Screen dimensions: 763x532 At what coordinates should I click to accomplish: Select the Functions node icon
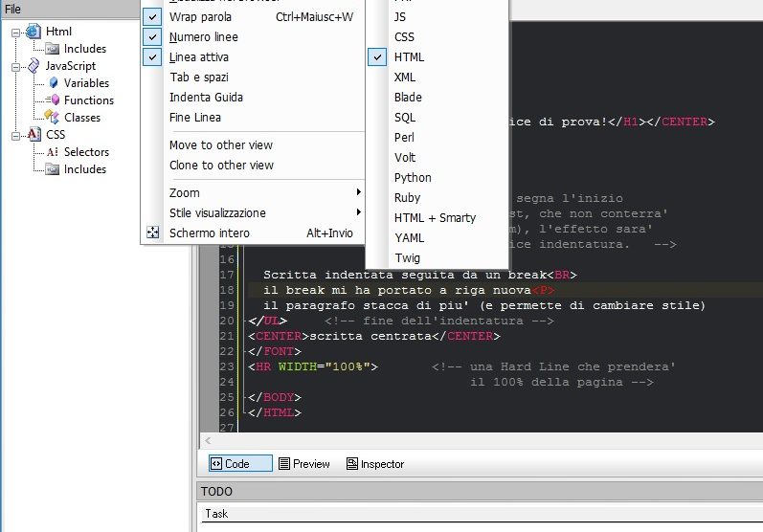tap(53, 100)
